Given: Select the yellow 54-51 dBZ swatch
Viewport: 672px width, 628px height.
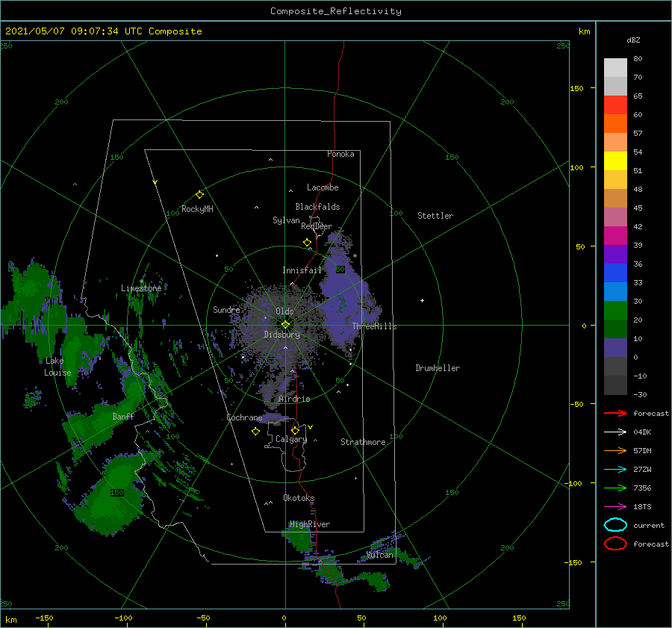Looking at the screenshot, I should 615,161.
